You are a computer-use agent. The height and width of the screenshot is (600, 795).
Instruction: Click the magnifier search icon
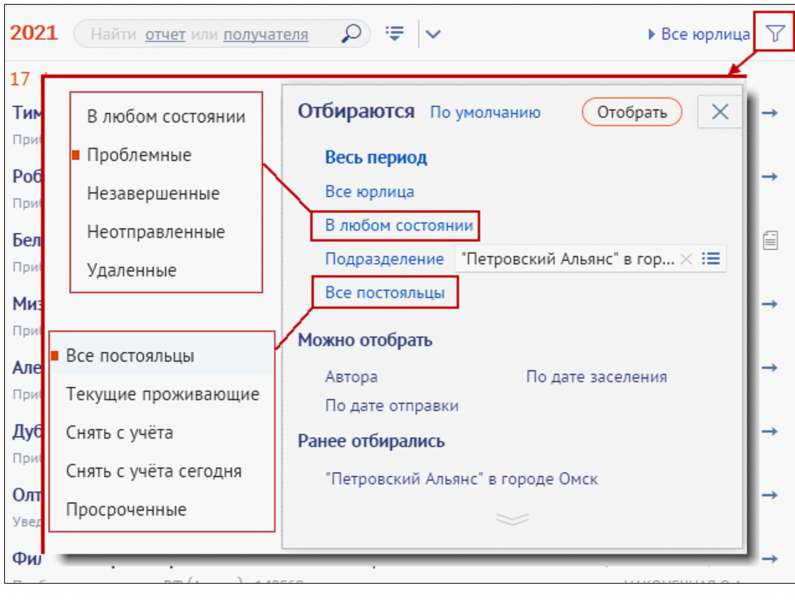(x=351, y=34)
